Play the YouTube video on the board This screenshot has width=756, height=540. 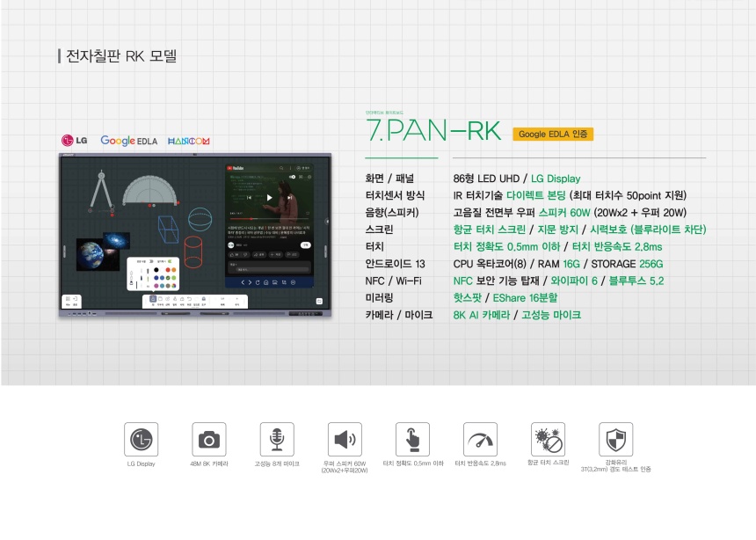(269, 198)
